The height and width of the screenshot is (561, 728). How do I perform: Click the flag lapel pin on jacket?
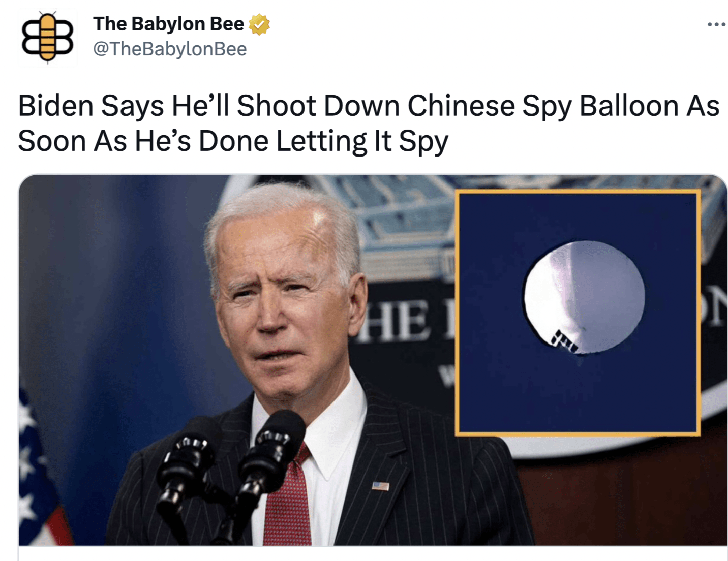pos(380,486)
